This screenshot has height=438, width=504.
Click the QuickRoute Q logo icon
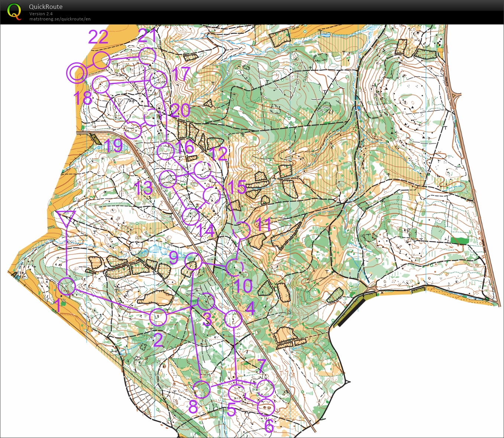coord(14,11)
